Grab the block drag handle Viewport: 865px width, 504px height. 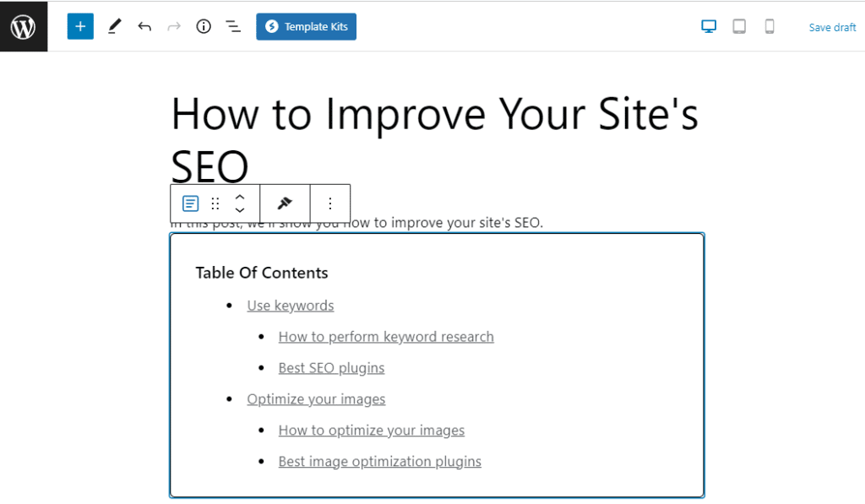point(215,203)
